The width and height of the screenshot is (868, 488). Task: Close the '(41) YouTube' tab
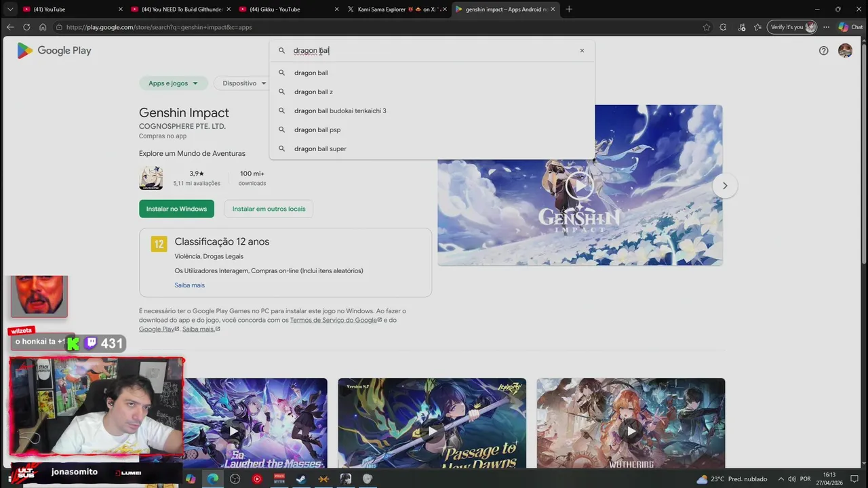pyautogui.click(x=121, y=9)
